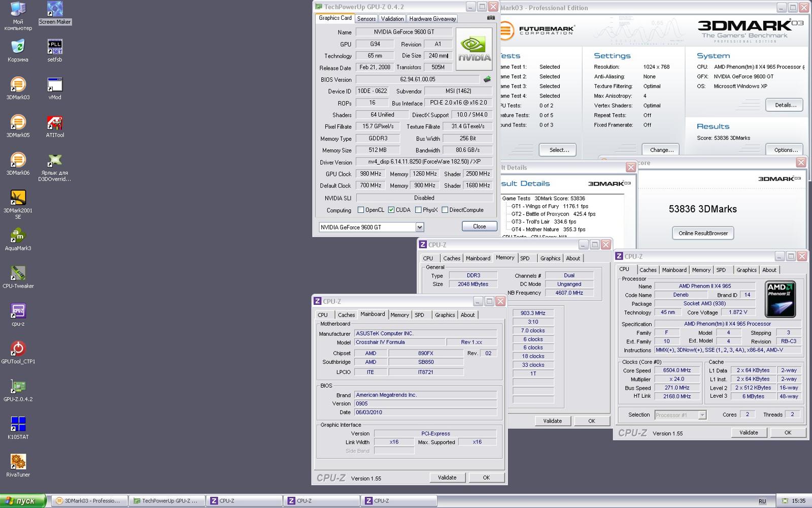Viewport: 812px width, 508px height.
Task: Launch GPUTool_CTP1 desktop icon
Action: coord(18,352)
